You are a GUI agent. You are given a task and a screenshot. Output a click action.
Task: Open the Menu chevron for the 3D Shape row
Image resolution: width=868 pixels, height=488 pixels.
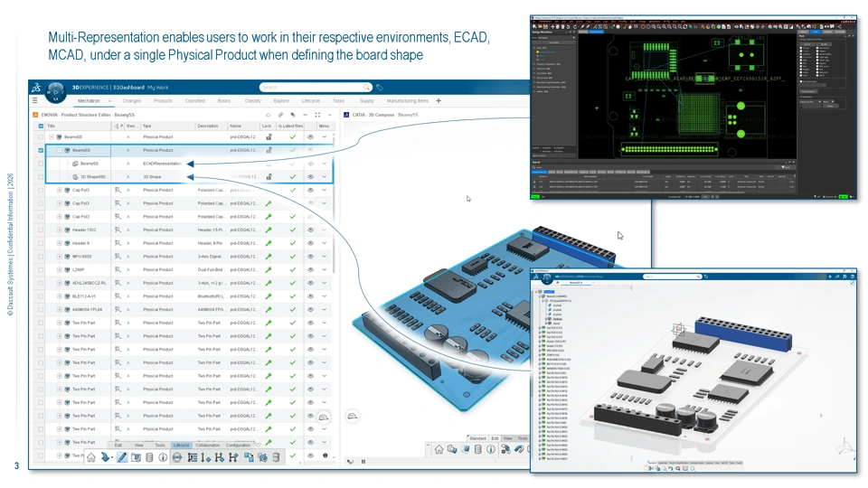325,176
